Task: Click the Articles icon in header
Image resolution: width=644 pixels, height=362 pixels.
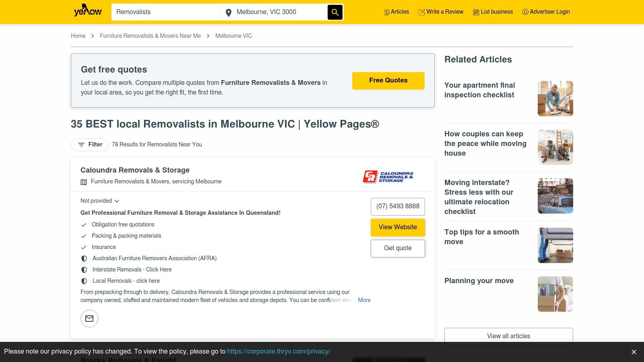Action: click(387, 12)
